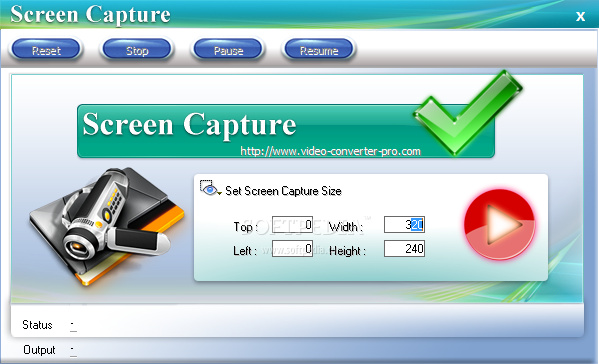
Task: Resume the paused capture
Action: pos(319,50)
